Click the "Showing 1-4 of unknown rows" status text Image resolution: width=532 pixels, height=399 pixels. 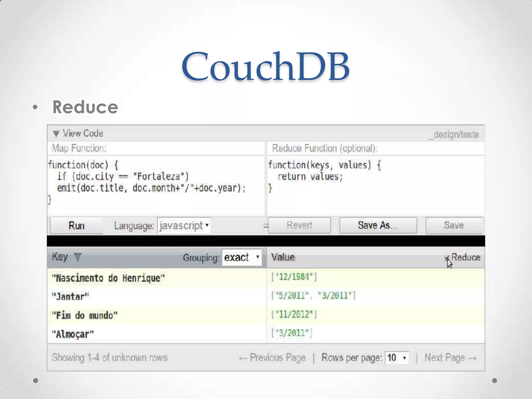109,358
